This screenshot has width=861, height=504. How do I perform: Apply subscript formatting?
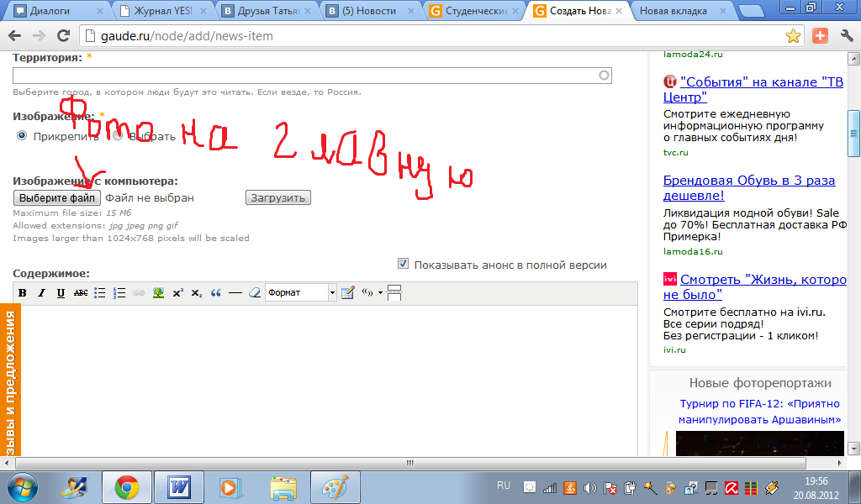point(197,293)
